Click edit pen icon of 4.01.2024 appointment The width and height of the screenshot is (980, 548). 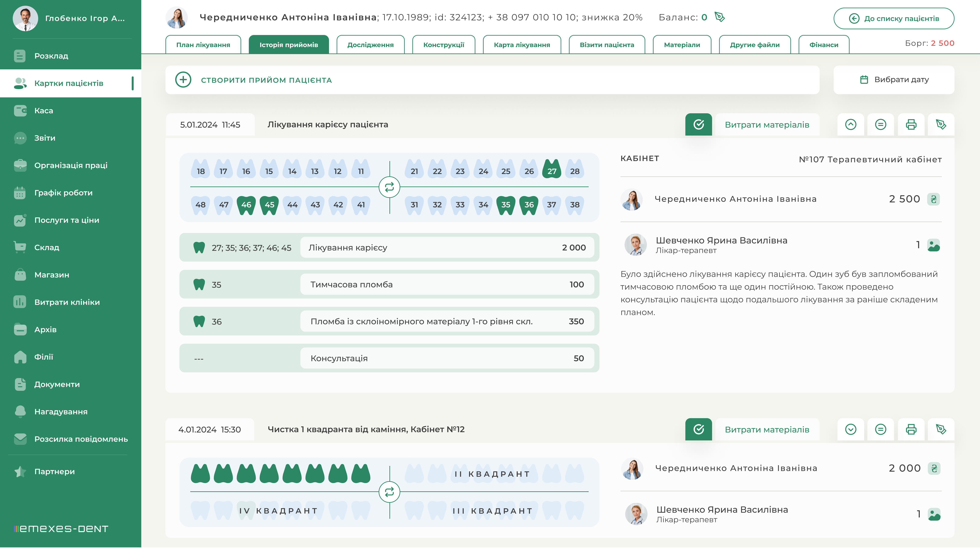point(941,429)
